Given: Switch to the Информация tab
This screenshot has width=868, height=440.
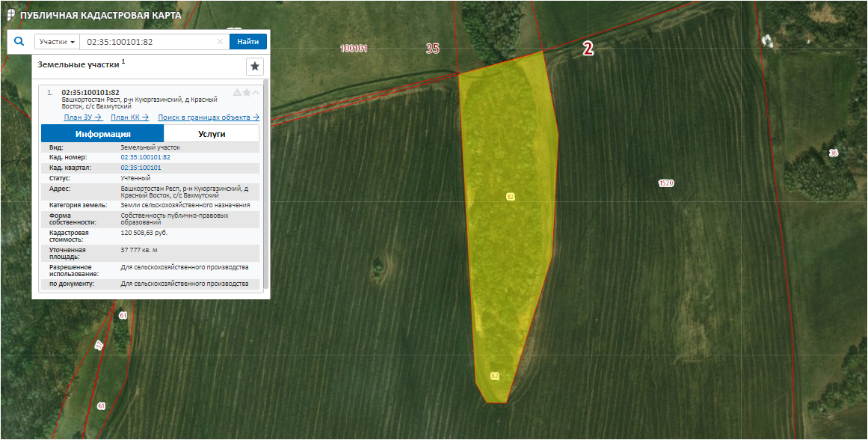Looking at the screenshot, I should [x=102, y=134].
